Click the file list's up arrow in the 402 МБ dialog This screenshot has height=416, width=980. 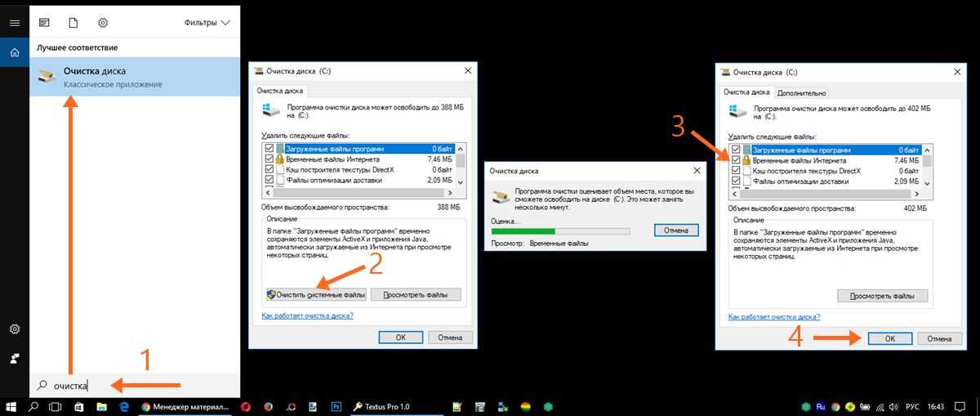[928, 150]
